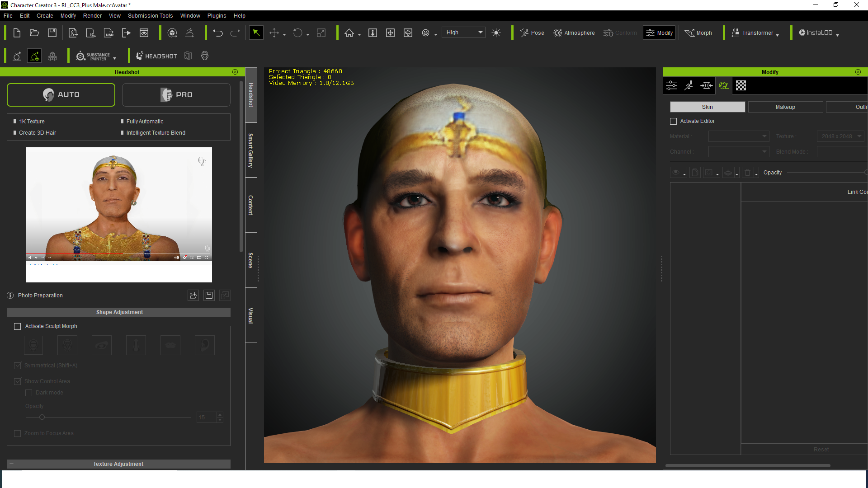Viewport: 868px width, 488px height.
Task: Open the Material dropdown
Action: point(738,136)
